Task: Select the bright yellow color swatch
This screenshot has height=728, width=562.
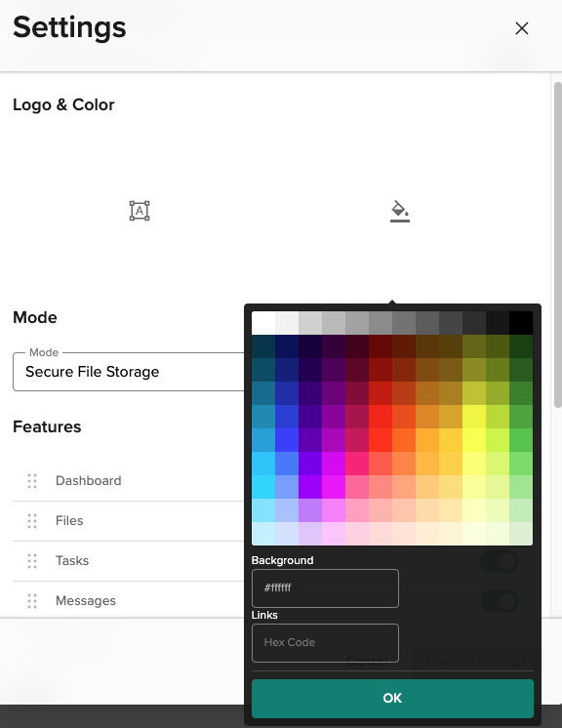Action: (474, 440)
